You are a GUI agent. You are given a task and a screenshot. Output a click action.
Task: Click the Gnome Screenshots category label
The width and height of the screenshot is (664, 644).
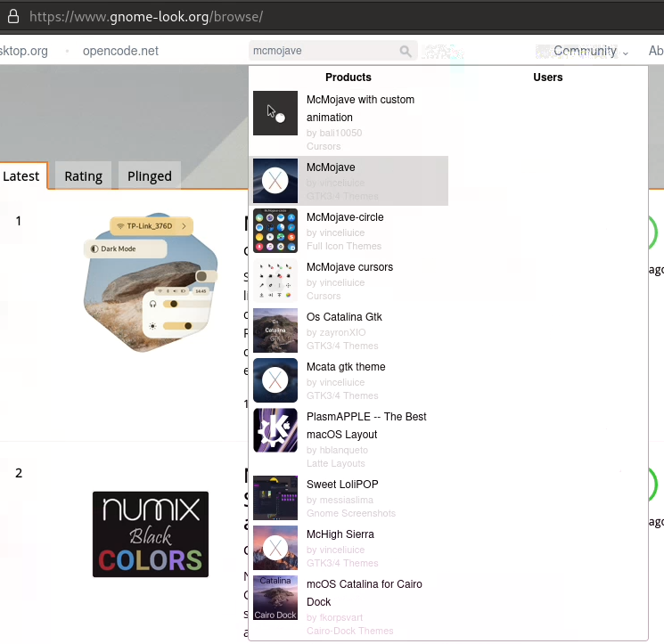click(x=351, y=514)
